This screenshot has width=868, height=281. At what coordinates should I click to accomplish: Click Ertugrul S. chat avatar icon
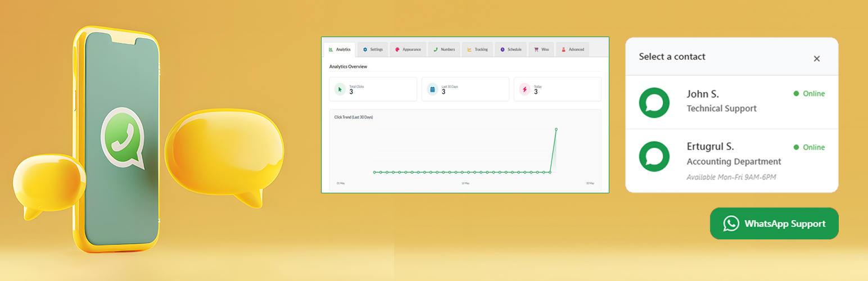point(654,156)
